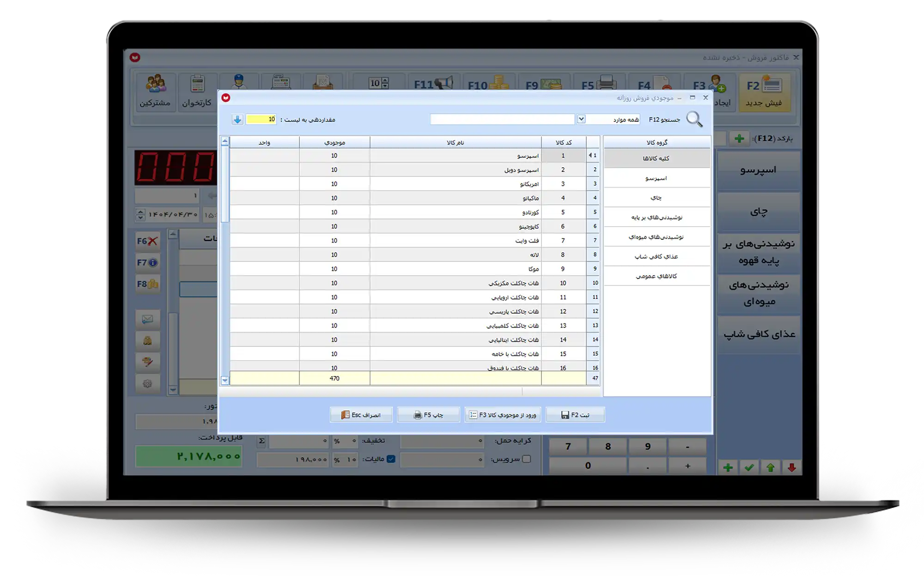924x576 pixels.
Task: Click scroll-down arrow of inventory table
Action: 225,381
